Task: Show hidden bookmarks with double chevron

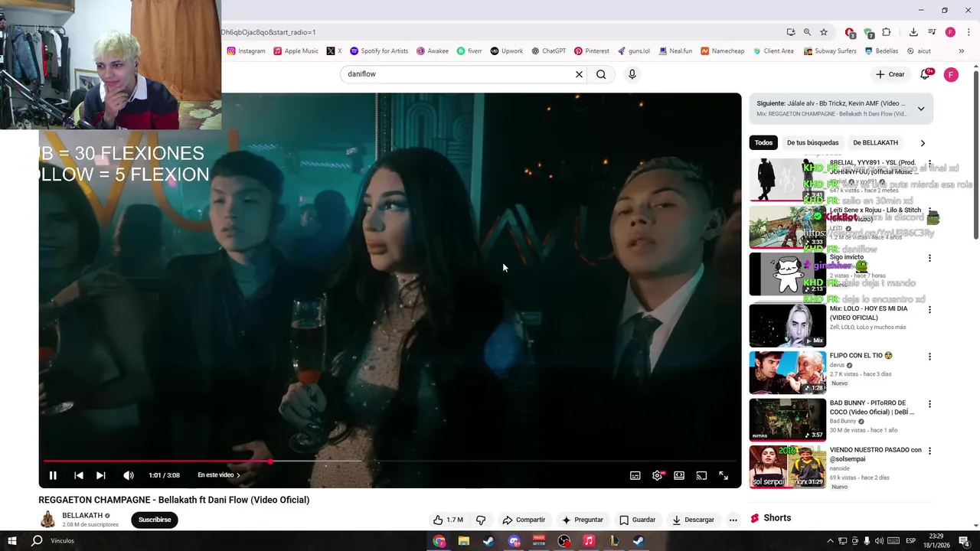Action: click(x=961, y=51)
